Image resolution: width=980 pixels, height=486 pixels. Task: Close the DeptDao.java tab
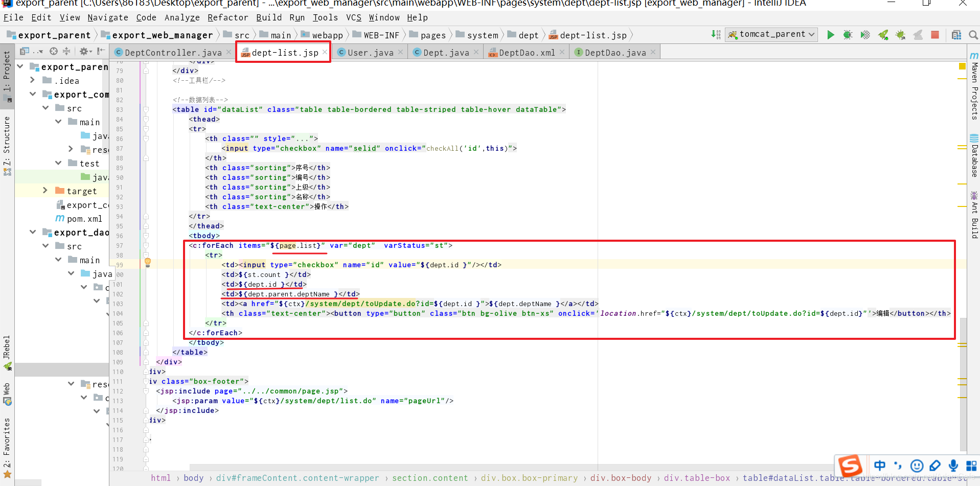click(x=653, y=52)
